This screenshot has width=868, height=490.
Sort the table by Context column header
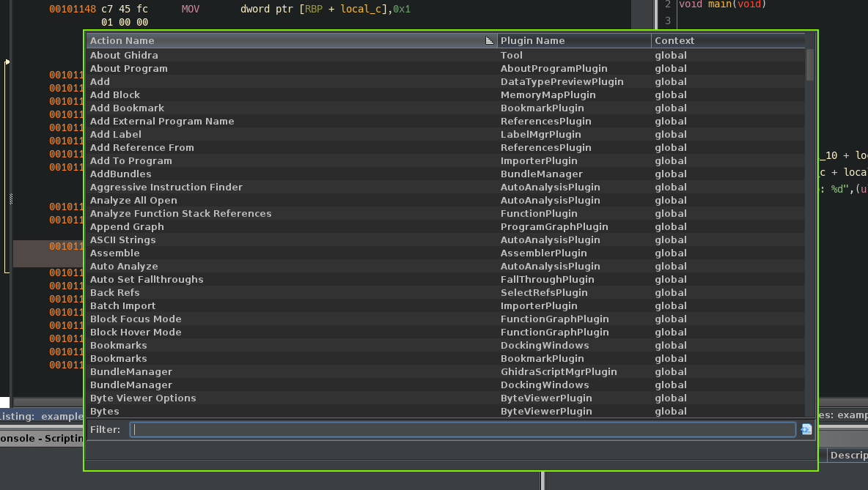coord(728,40)
